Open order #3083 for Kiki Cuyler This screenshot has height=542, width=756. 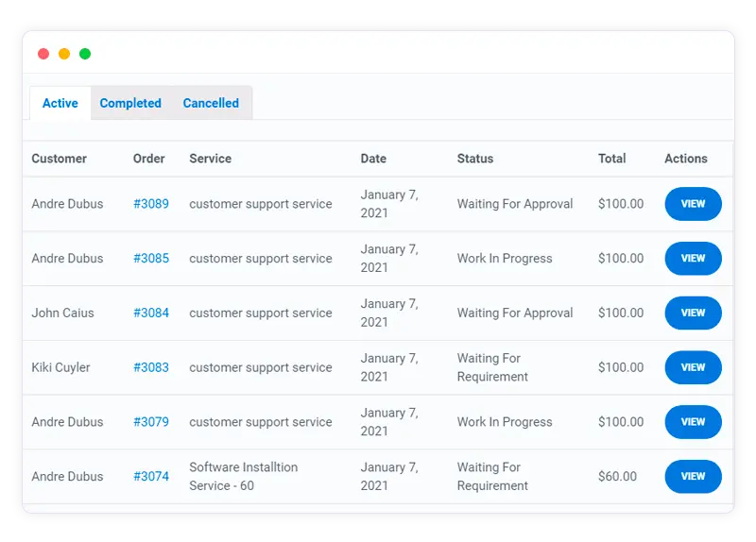[151, 367]
